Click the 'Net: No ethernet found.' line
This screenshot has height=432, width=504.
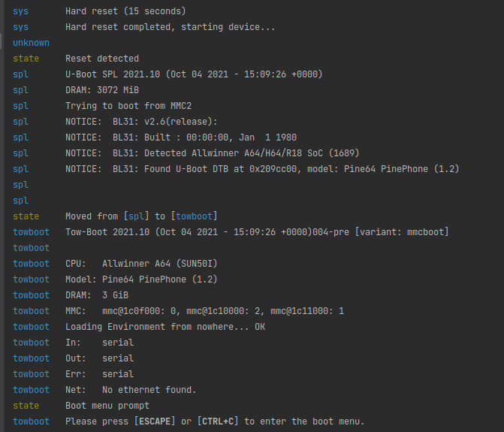point(131,390)
